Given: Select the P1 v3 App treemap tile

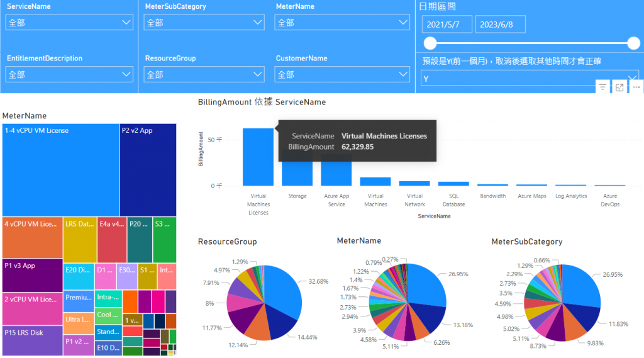Looking at the screenshot, I should click(33, 276).
